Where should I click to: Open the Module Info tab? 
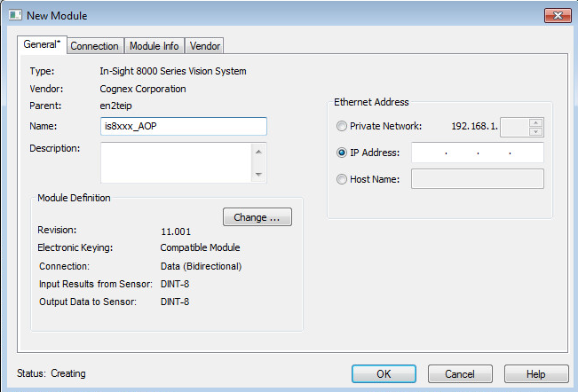[x=154, y=46]
